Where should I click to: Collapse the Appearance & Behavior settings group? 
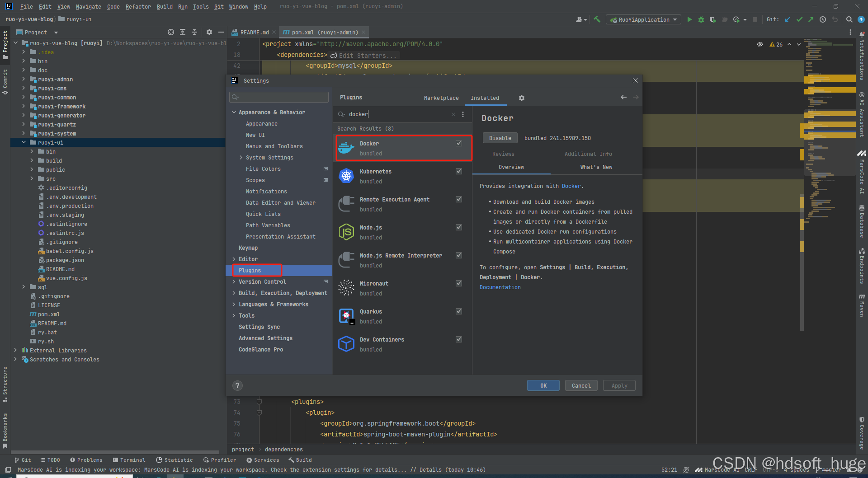click(234, 112)
